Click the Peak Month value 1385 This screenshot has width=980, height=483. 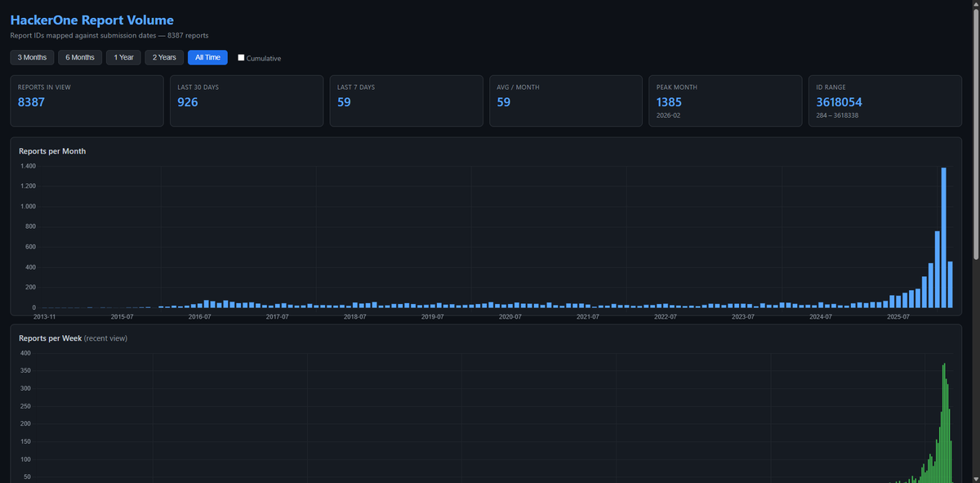pyautogui.click(x=669, y=102)
